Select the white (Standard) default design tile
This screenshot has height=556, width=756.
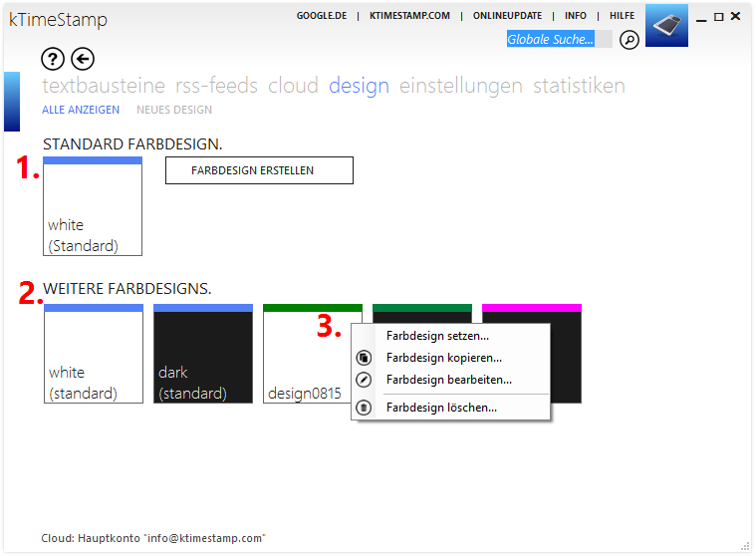point(93,206)
